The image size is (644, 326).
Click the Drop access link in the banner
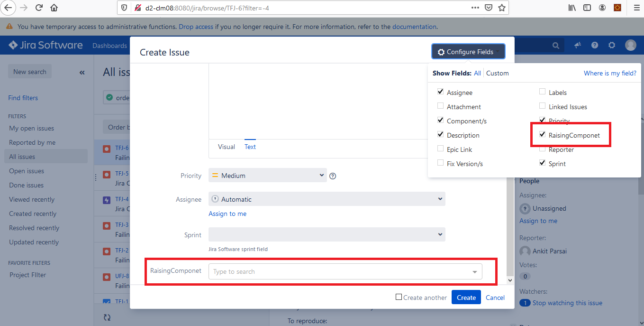[x=196, y=27]
